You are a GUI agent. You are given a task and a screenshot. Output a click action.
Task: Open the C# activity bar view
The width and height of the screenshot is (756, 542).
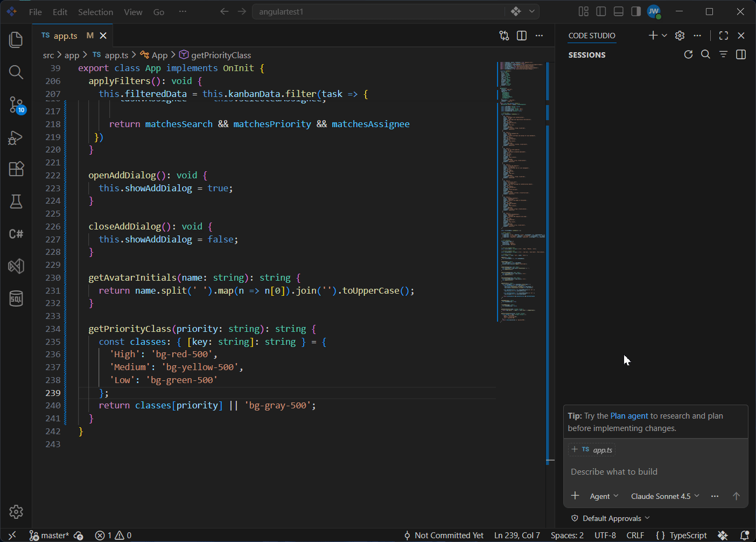pyautogui.click(x=16, y=234)
